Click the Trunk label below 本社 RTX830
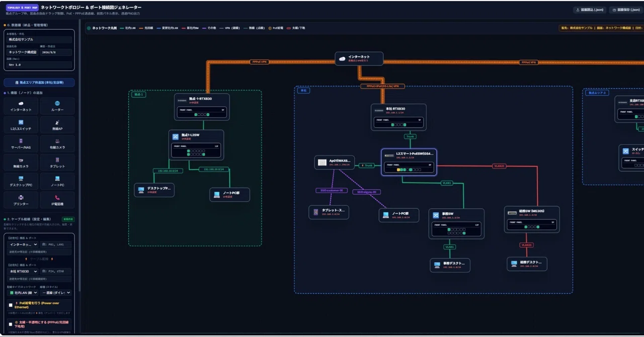 (x=410, y=136)
